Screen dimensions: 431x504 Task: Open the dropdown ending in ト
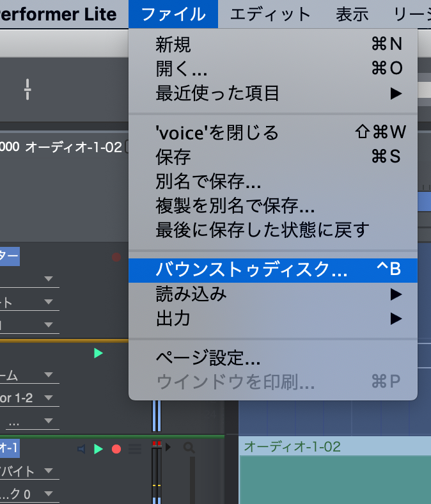(x=29, y=302)
